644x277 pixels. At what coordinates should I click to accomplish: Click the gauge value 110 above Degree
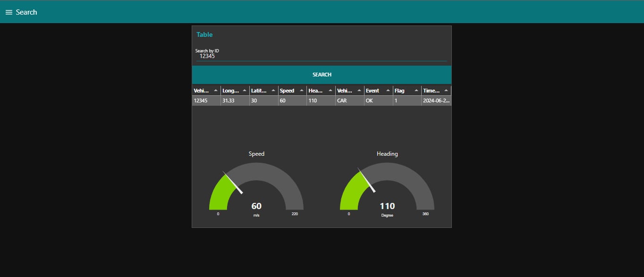tap(387, 206)
